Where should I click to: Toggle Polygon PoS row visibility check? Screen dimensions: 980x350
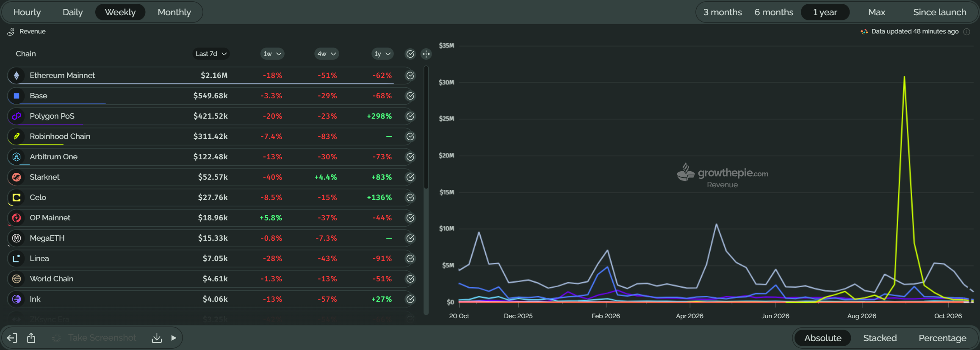click(x=410, y=116)
